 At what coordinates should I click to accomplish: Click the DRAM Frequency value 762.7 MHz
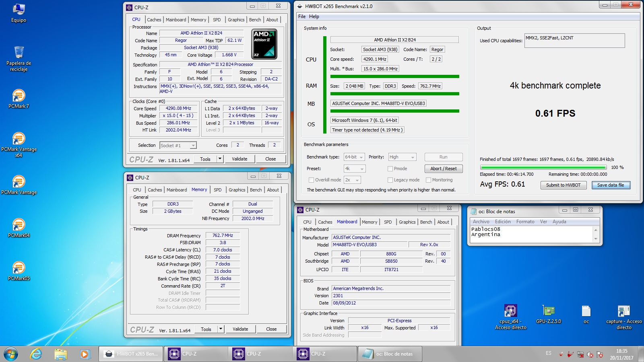(x=223, y=235)
